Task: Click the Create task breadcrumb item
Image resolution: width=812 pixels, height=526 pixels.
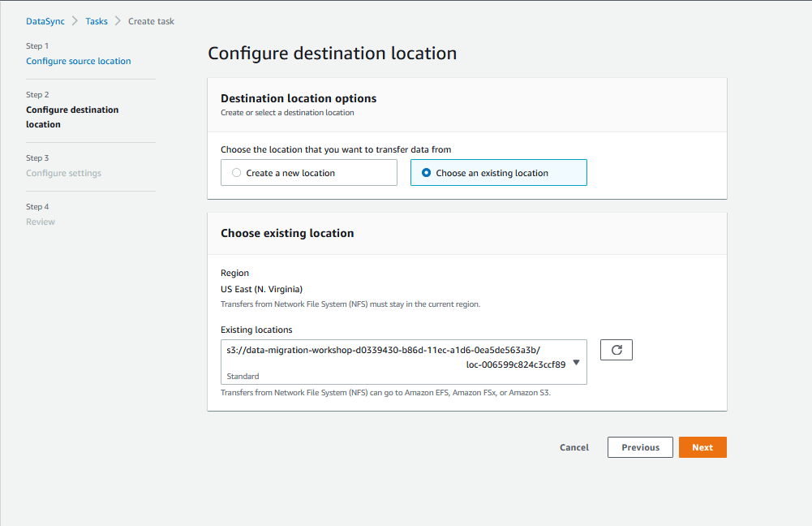Action: click(x=151, y=21)
